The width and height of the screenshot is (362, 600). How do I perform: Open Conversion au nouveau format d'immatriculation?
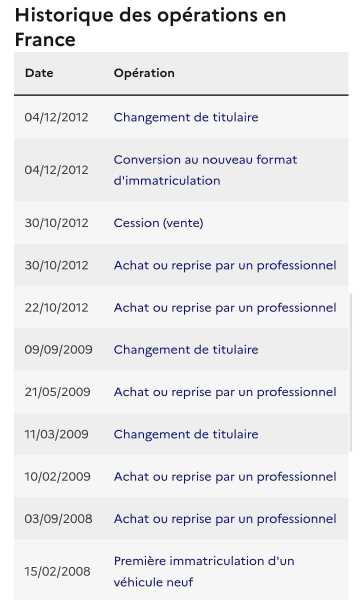click(205, 170)
